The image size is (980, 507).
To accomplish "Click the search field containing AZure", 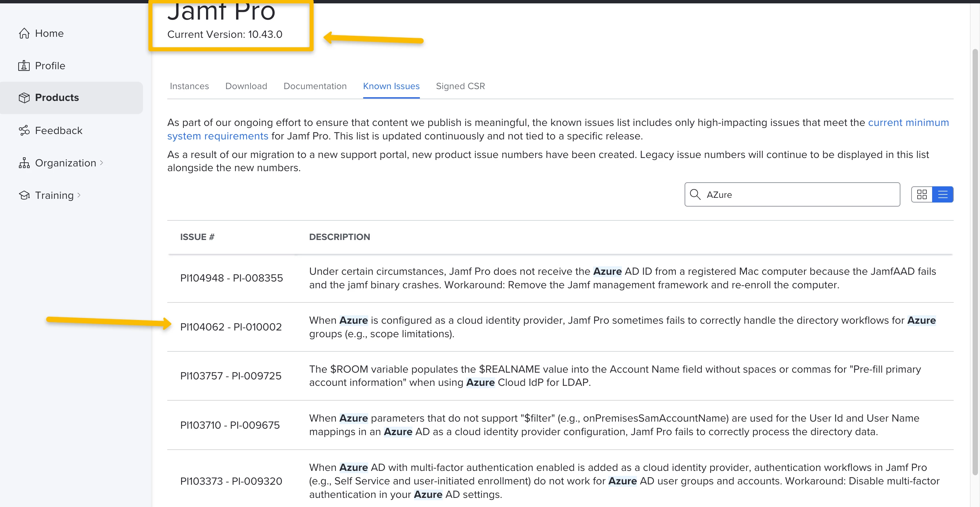I will (792, 195).
